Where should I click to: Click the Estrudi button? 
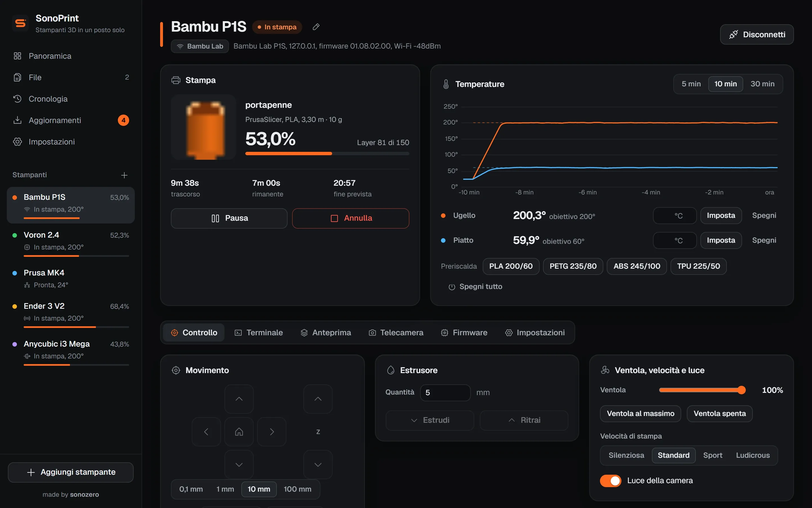tap(430, 420)
